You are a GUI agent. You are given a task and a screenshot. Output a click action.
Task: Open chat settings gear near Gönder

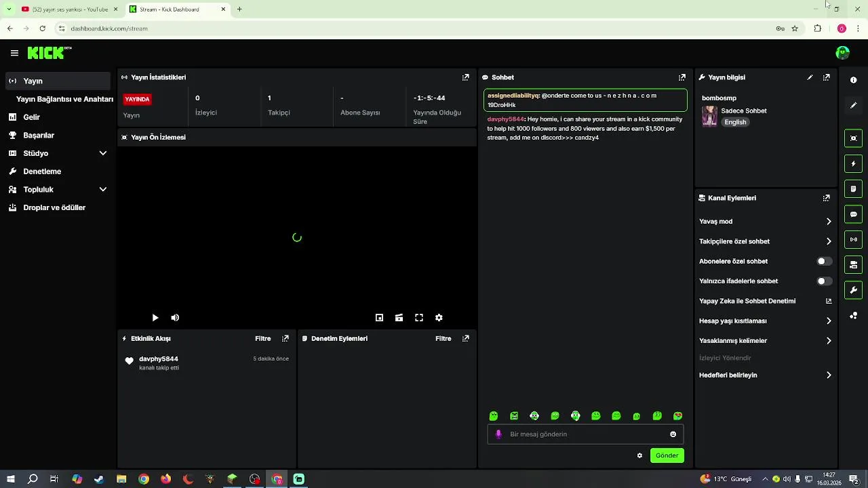click(x=639, y=455)
